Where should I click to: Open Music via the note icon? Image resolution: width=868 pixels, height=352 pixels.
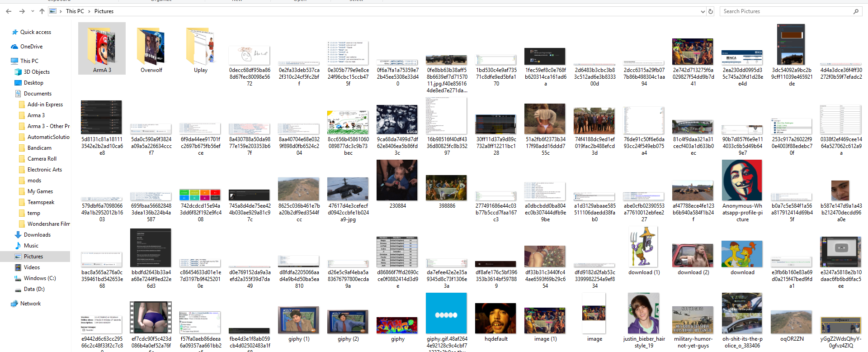pos(18,246)
